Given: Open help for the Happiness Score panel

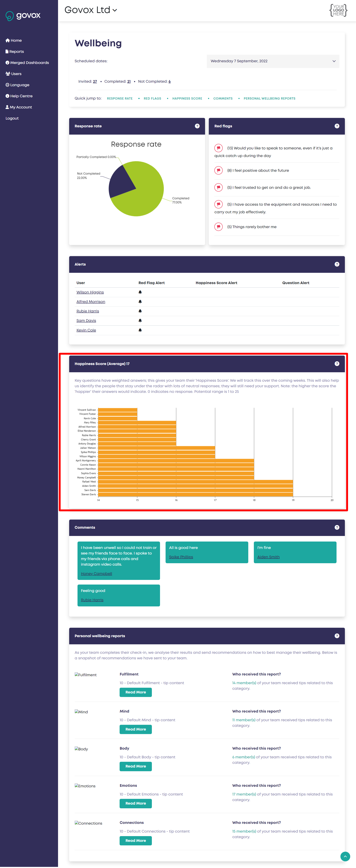Looking at the screenshot, I should point(337,364).
